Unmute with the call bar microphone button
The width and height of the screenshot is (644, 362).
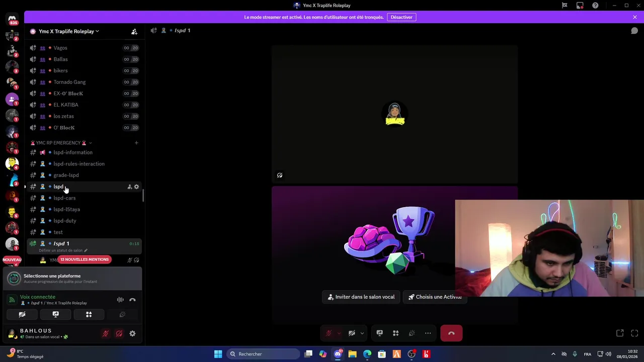click(329, 333)
